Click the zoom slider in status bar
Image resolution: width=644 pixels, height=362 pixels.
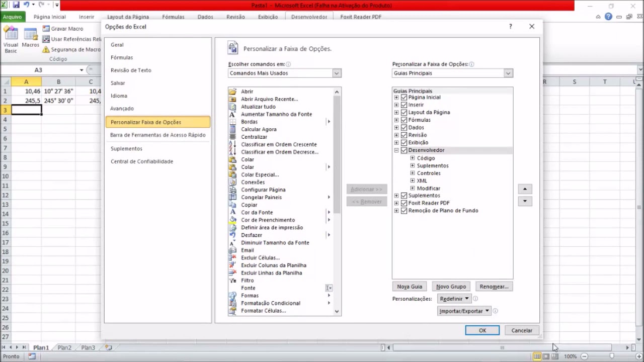pos(612,356)
